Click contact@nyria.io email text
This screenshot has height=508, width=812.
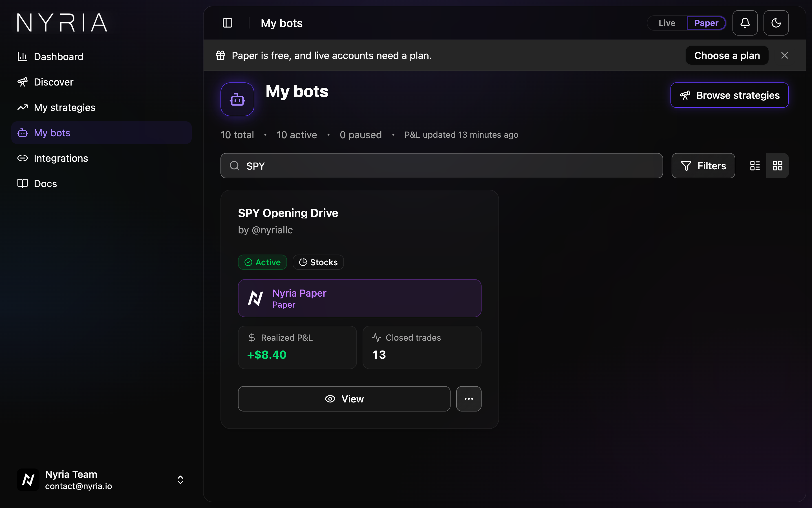click(x=78, y=486)
